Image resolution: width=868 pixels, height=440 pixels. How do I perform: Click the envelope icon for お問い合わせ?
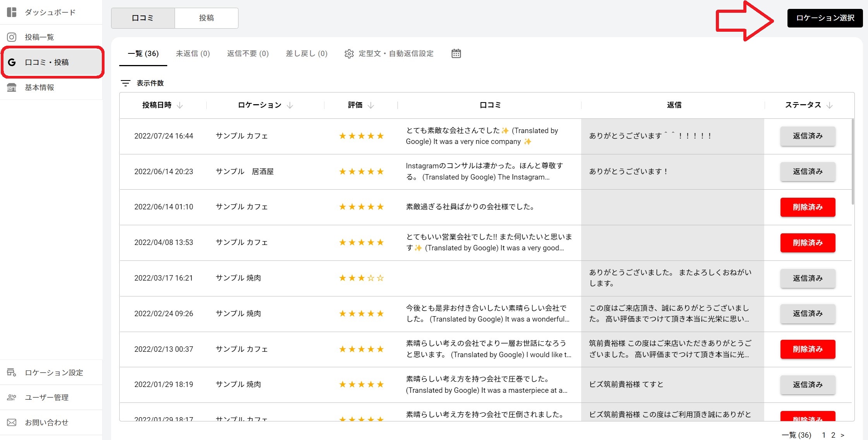(x=12, y=422)
